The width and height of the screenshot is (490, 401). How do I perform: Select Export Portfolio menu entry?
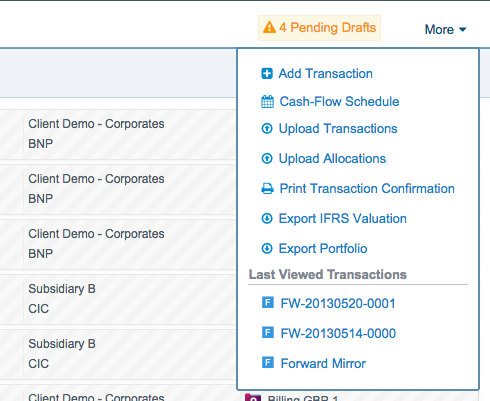(x=323, y=248)
